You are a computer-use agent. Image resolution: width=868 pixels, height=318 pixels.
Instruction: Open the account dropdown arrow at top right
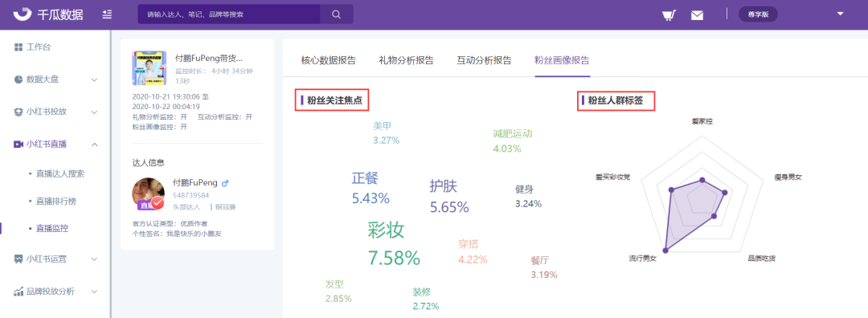[841, 14]
